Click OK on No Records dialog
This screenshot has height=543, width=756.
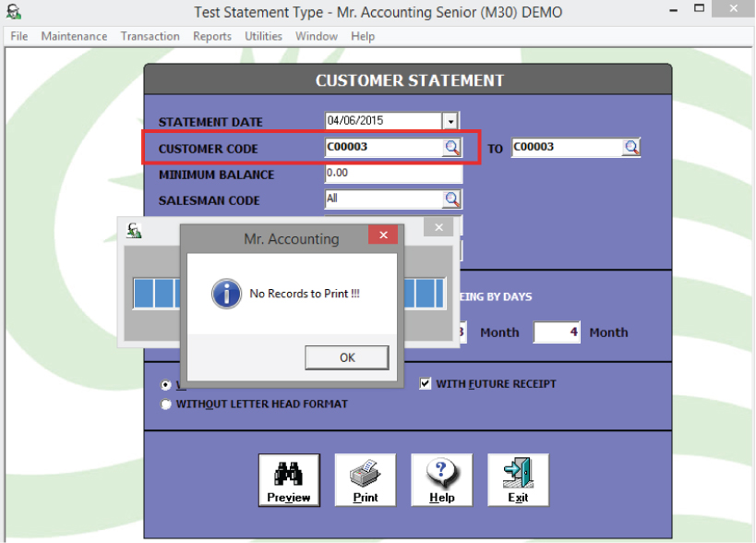tap(347, 357)
